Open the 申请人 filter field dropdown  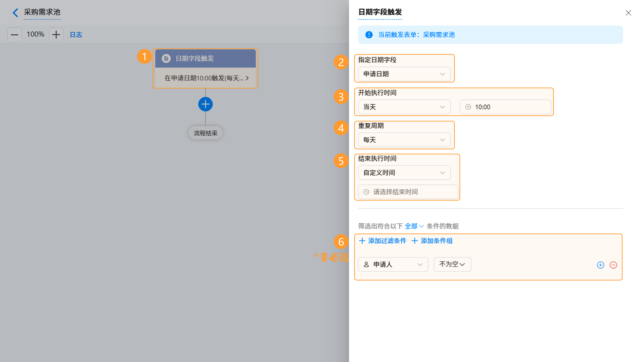coord(393,265)
